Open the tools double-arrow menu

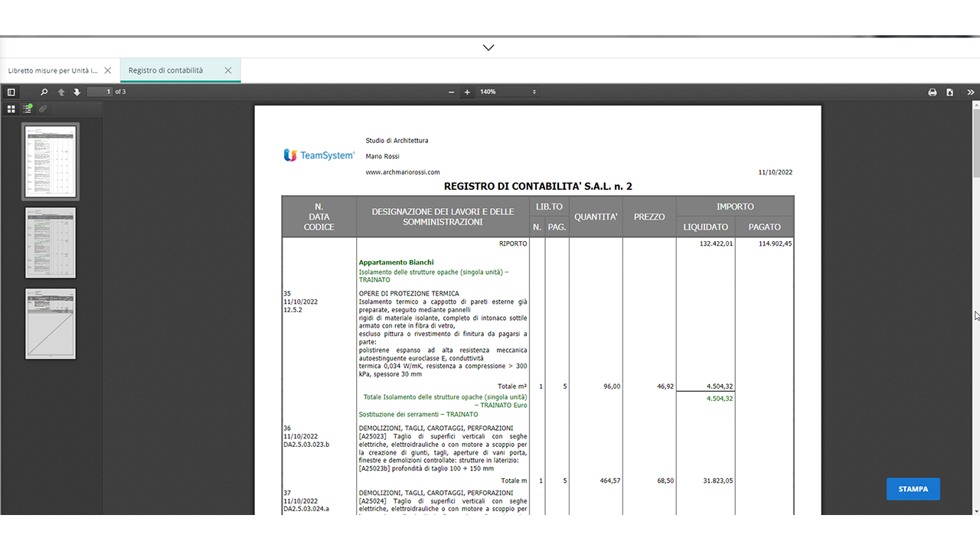(971, 92)
